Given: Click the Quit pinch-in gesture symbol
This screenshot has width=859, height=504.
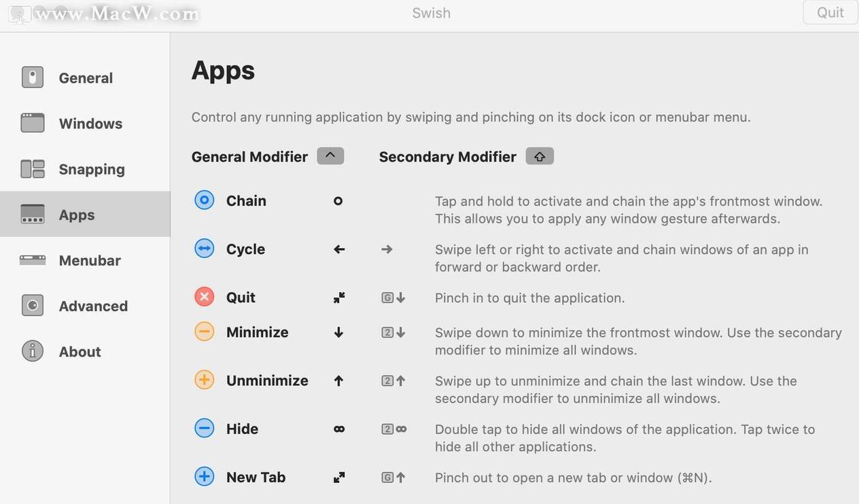Looking at the screenshot, I should 339,298.
